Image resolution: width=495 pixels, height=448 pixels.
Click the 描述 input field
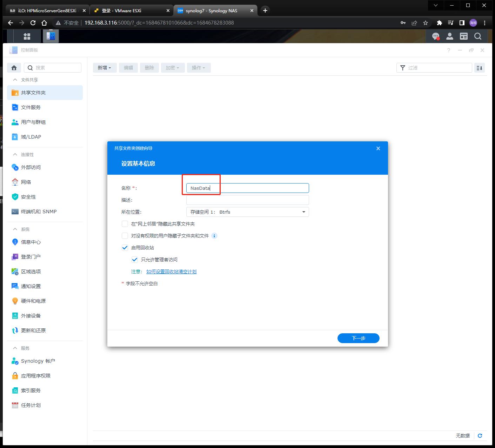click(x=247, y=200)
